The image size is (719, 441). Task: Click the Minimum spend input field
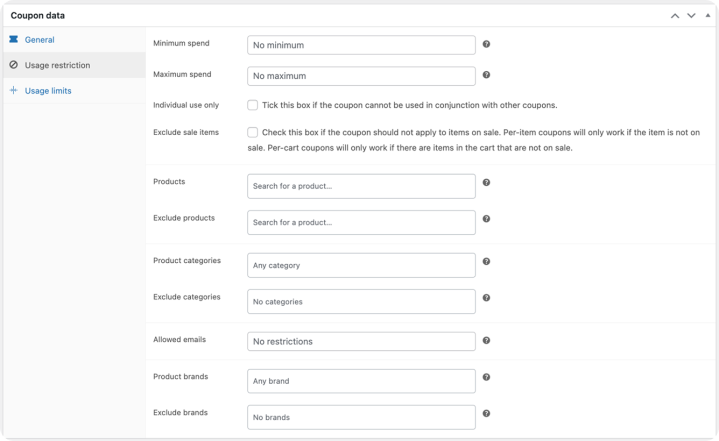361,45
